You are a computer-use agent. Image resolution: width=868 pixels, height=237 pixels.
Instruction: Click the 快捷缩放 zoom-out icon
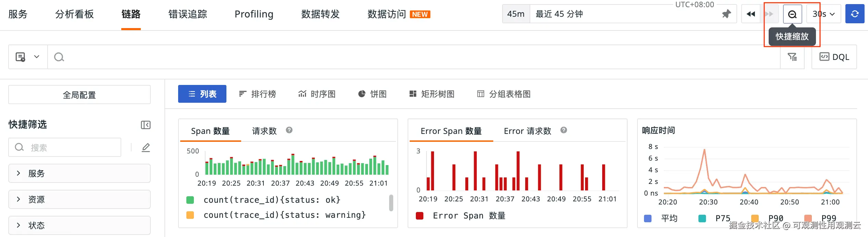pos(792,14)
